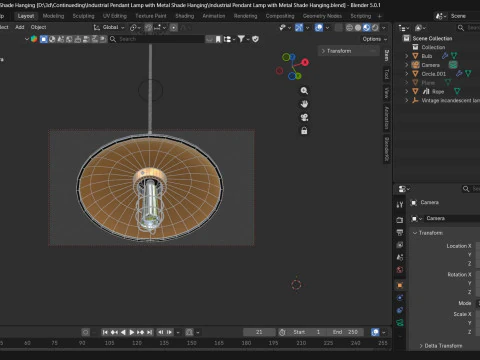Click the lock camera to view icon
Viewport: 480px width, 360px height.
coord(304,131)
